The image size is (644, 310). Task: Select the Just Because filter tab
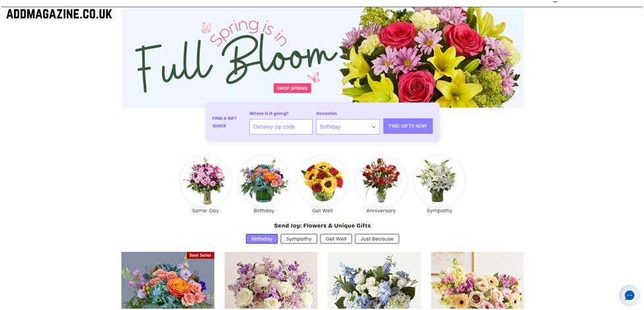pyautogui.click(x=377, y=239)
